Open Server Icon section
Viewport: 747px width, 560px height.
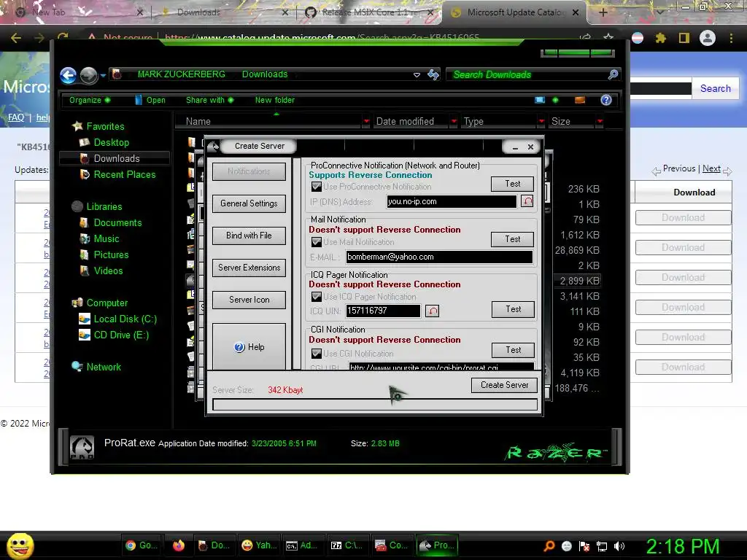(x=249, y=300)
